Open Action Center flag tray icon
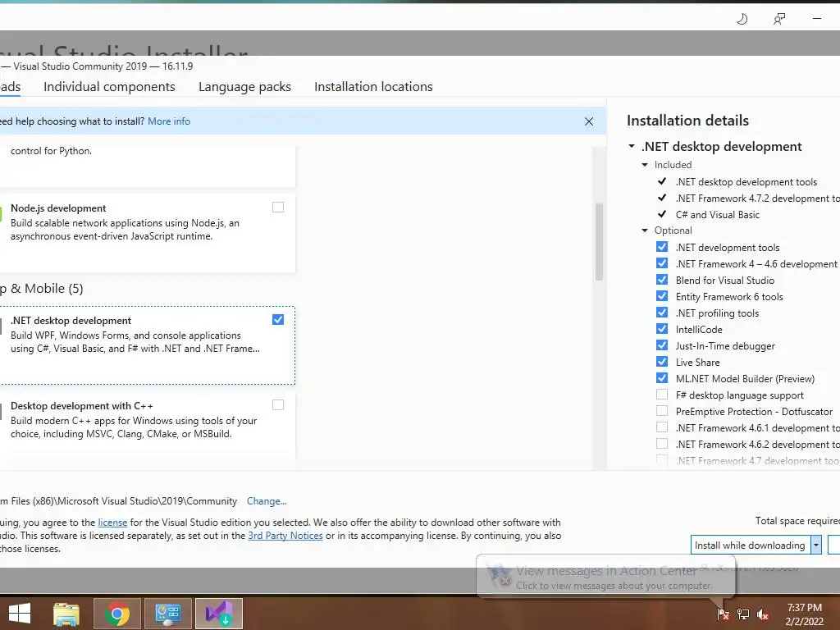The width and height of the screenshot is (840, 630). click(723, 614)
